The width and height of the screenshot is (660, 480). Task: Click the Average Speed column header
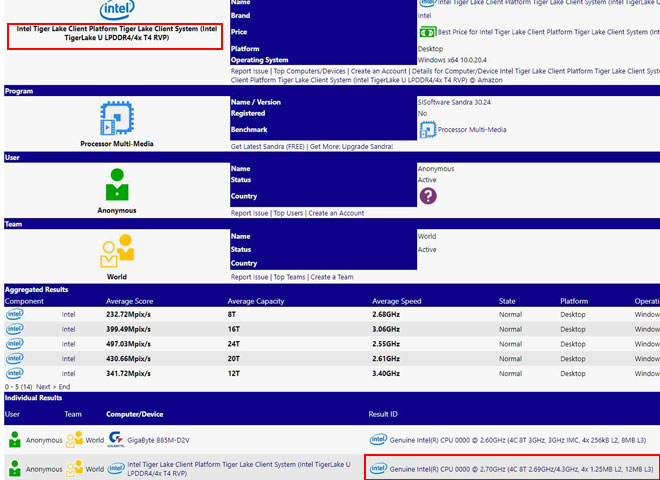[397, 301]
